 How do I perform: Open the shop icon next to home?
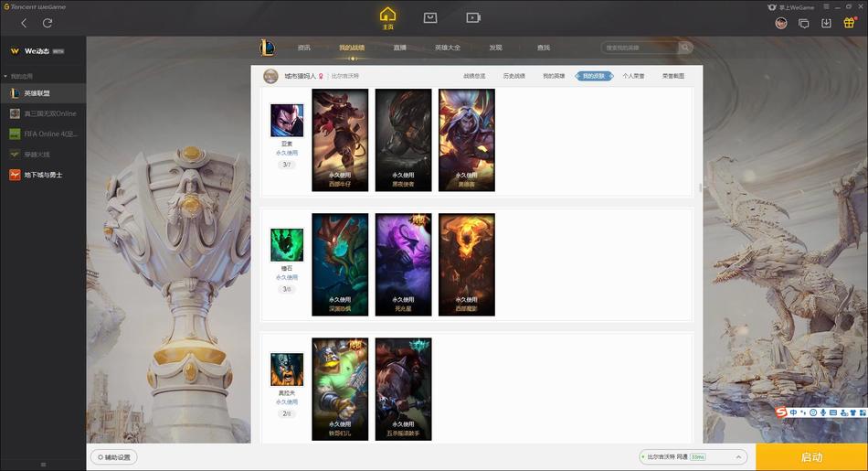click(430, 17)
